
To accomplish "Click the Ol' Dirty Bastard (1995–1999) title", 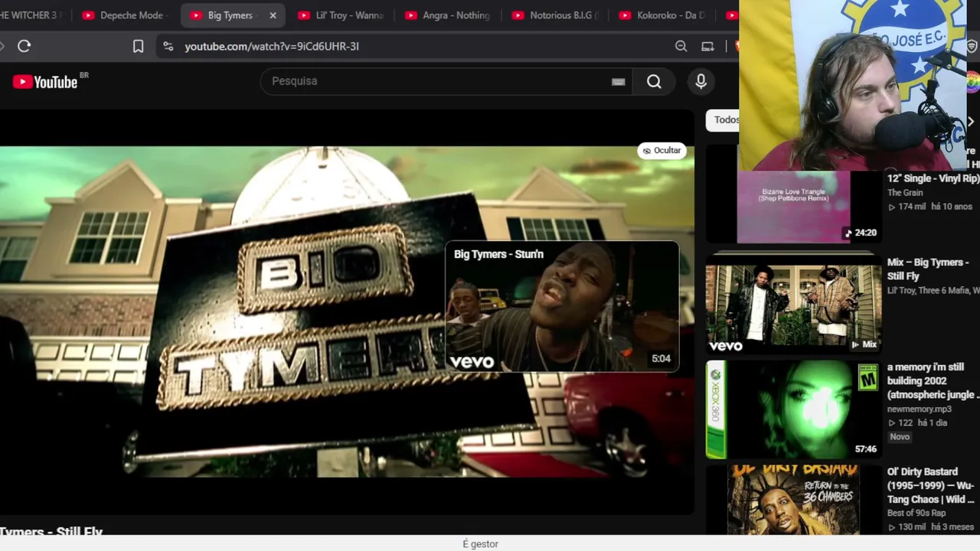I will pos(931,485).
